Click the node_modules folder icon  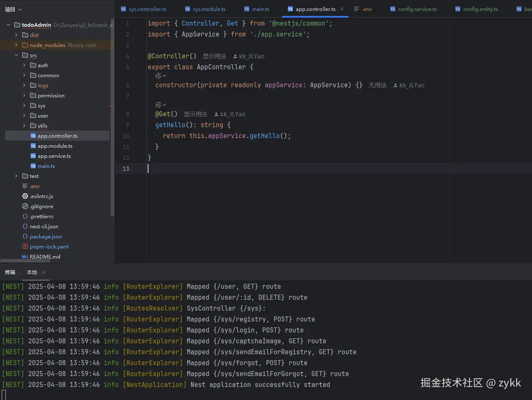(x=25, y=45)
